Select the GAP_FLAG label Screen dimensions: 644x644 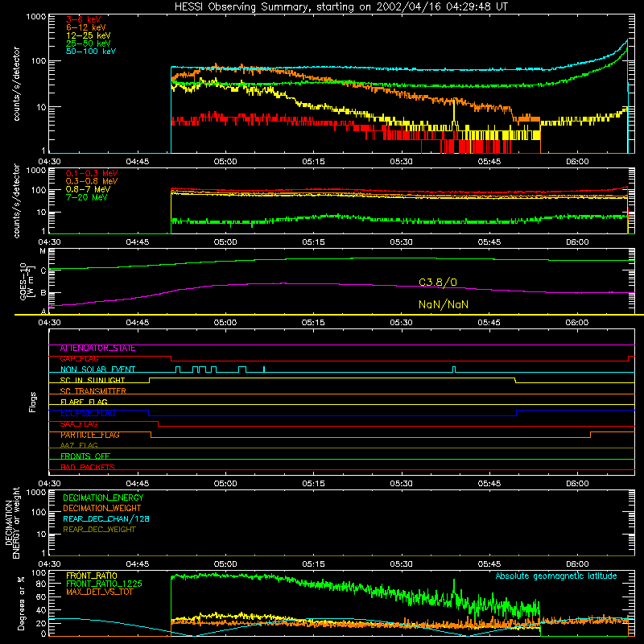click(79, 359)
